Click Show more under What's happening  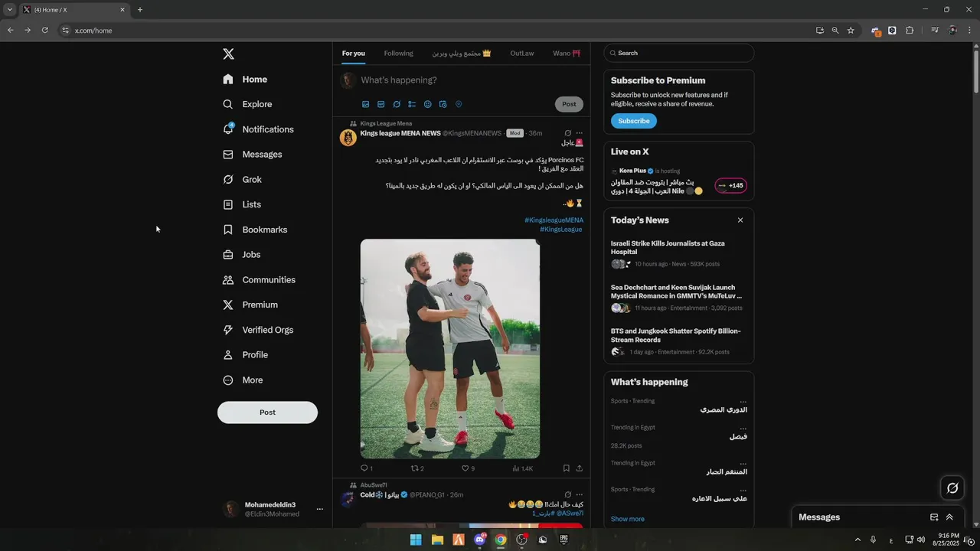(627, 519)
